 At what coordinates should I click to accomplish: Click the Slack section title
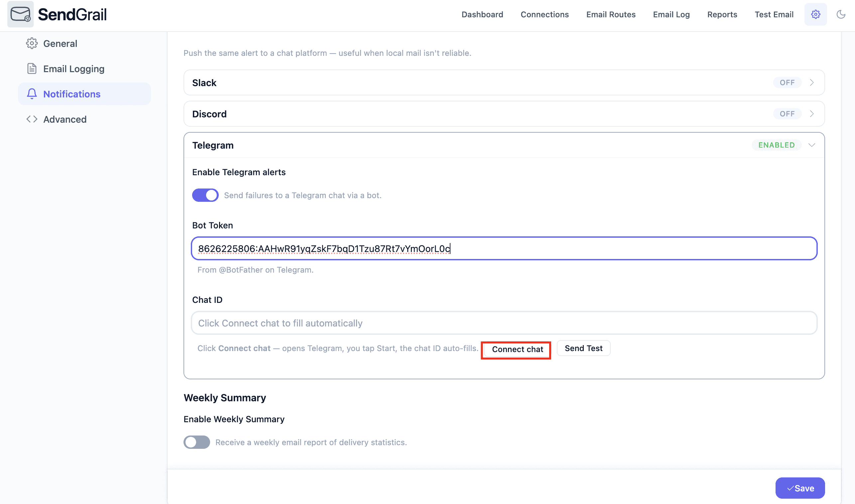coord(204,83)
